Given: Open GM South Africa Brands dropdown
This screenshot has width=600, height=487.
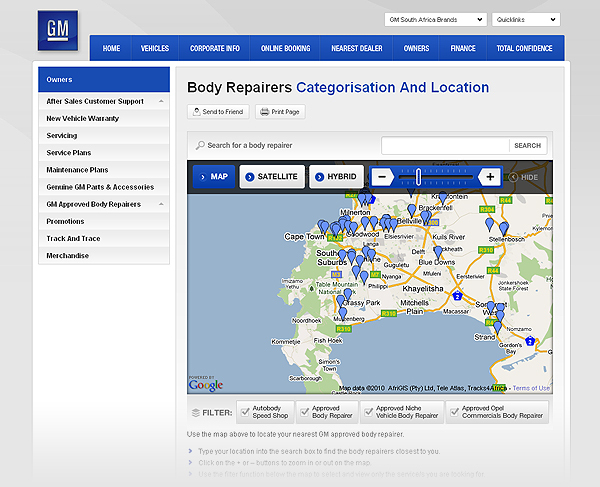Looking at the screenshot, I should tap(435, 20).
